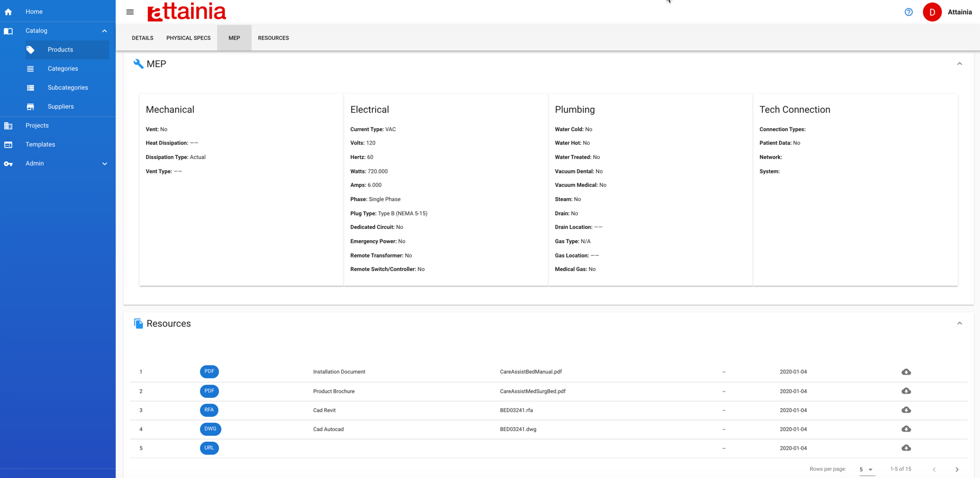
Task: Switch to the Physical Specs tab
Action: click(188, 38)
